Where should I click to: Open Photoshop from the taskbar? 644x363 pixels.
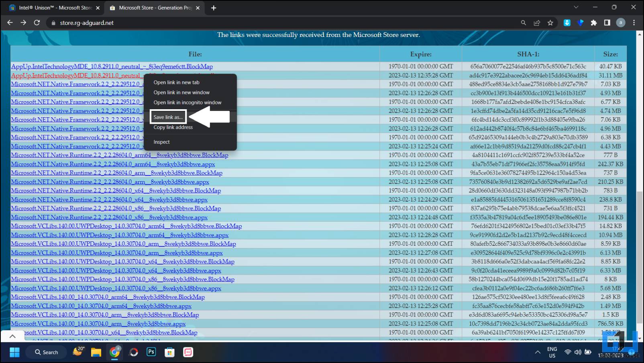point(151,352)
